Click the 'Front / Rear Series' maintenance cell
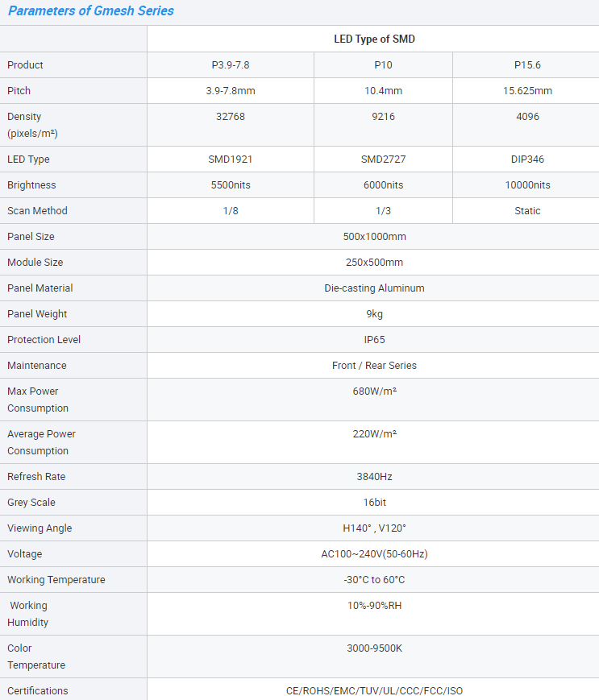The height and width of the screenshot is (700, 599). click(374, 366)
